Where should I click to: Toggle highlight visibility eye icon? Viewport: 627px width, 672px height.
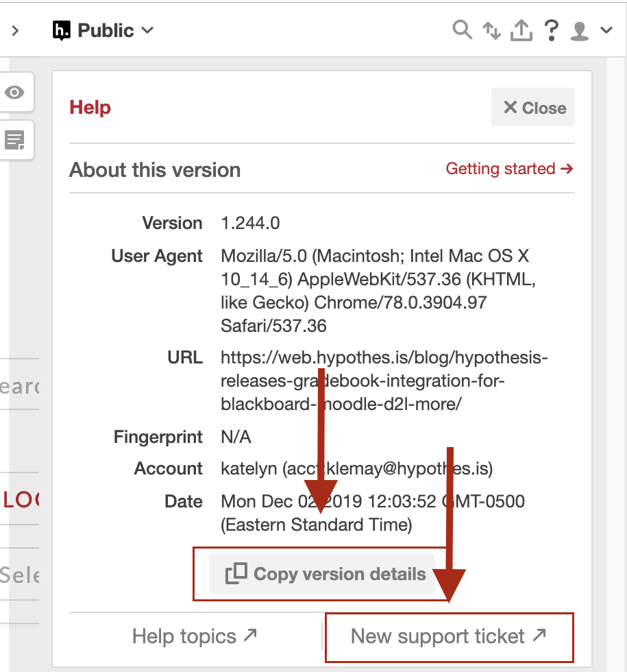[x=14, y=92]
